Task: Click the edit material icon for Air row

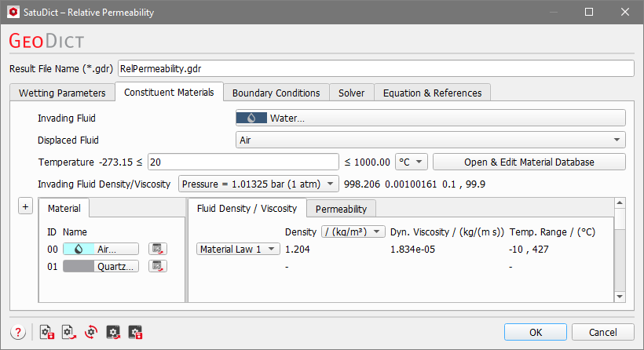Action: pos(158,249)
